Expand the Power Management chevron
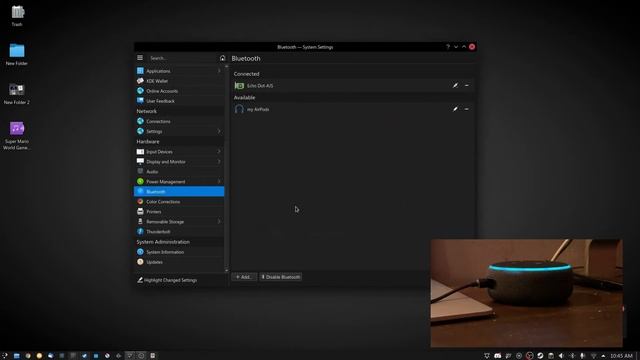This screenshot has width=640, height=360. [219, 182]
